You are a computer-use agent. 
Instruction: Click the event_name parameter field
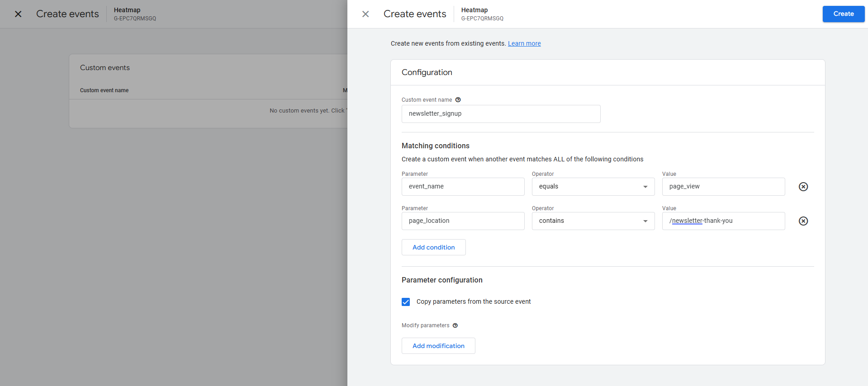coord(463,187)
